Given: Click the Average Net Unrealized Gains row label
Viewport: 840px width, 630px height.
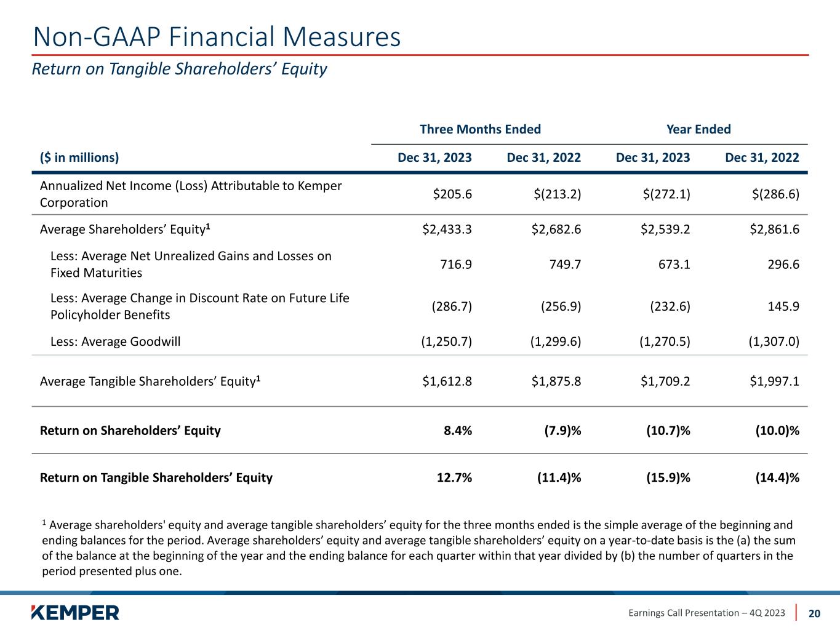Looking at the screenshot, I should click(191, 265).
